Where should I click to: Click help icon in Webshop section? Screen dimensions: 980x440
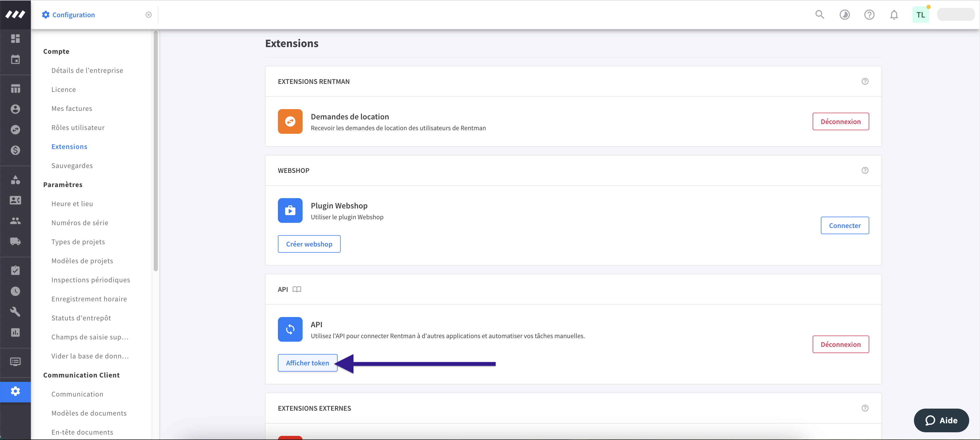(x=865, y=171)
